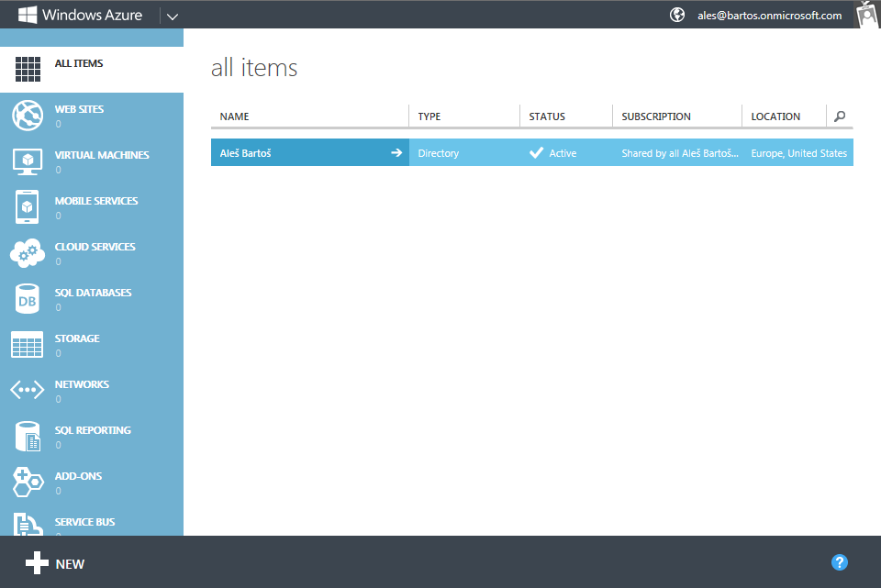Open the Storage table icon

[27, 344]
